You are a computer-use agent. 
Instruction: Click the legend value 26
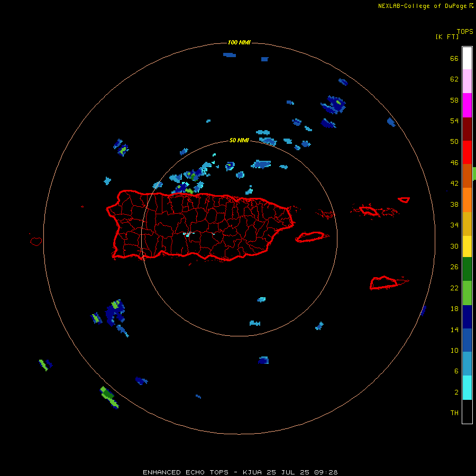click(454, 267)
